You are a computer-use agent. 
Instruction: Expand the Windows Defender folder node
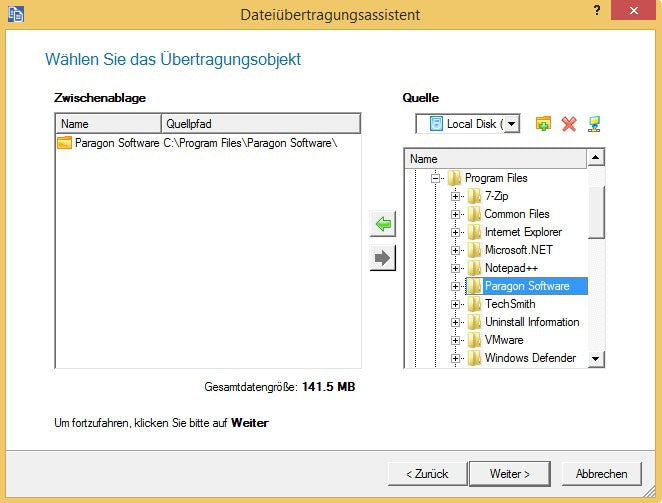pyautogui.click(x=455, y=358)
